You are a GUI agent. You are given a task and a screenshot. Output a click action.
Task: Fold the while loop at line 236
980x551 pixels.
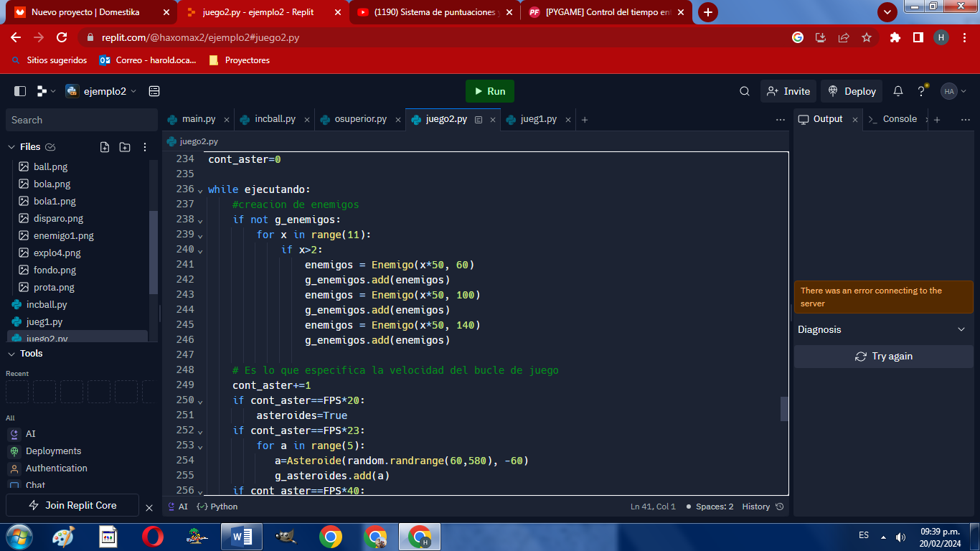[x=200, y=190]
